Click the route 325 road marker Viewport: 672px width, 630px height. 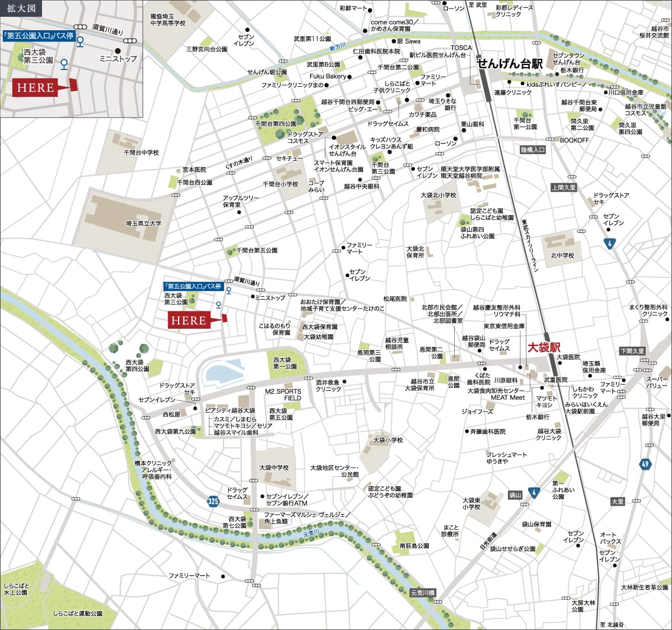(x=213, y=501)
